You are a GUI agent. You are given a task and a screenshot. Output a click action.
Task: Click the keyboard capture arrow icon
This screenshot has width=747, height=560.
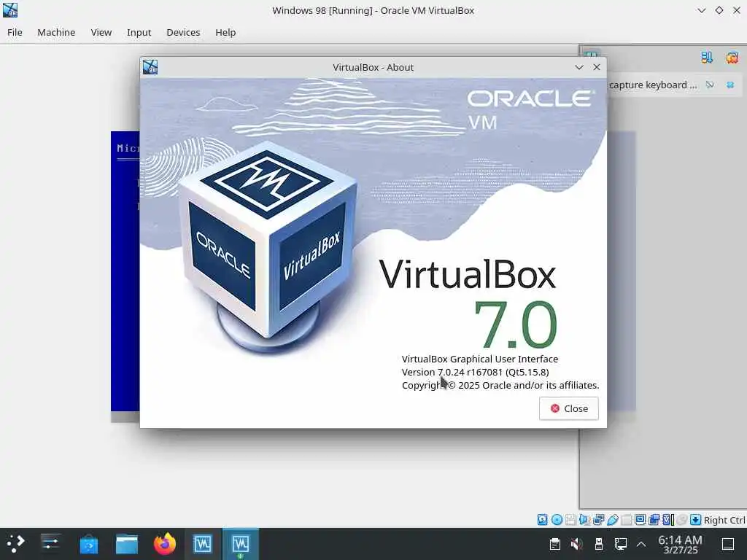pos(695,519)
